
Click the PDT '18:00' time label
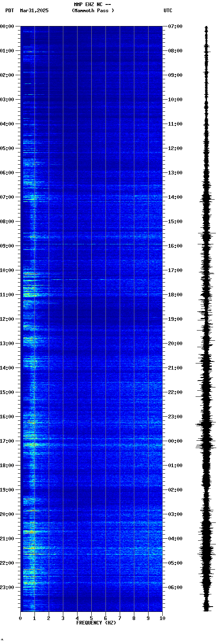click(7, 466)
